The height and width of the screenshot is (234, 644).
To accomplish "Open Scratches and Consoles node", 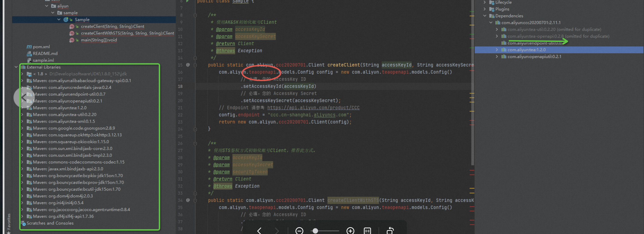I will point(50,223).
